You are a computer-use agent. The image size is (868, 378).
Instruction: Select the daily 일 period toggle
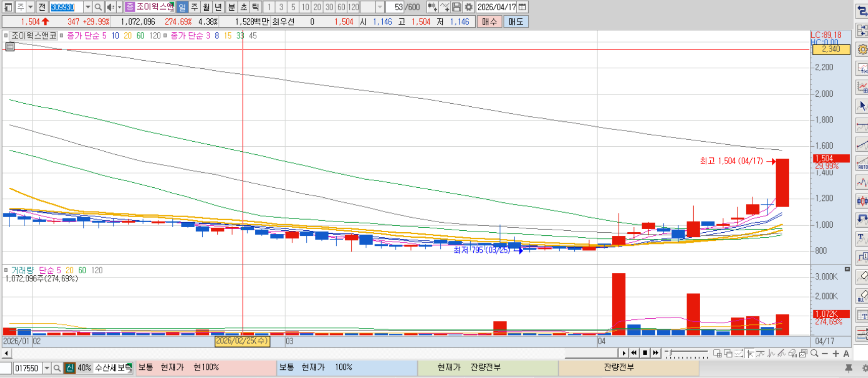182,7
